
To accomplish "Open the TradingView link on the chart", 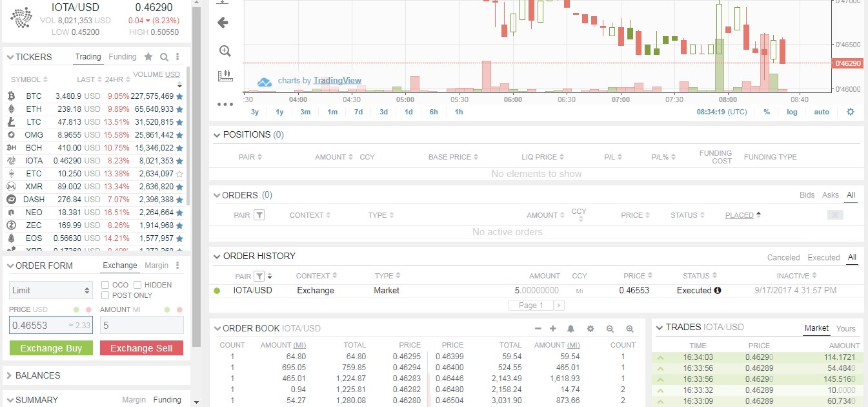I will pyautogui.click(x=336, y=80).
